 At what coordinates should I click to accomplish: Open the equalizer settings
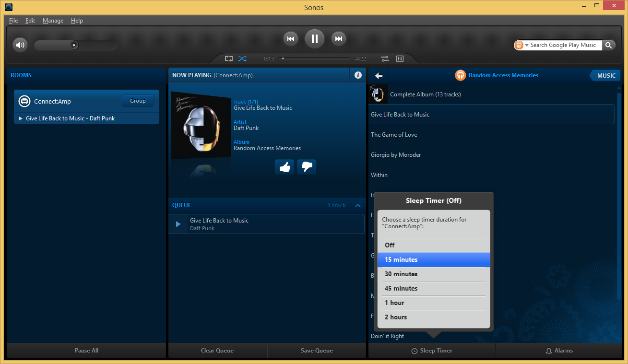(x=400, y=59)
